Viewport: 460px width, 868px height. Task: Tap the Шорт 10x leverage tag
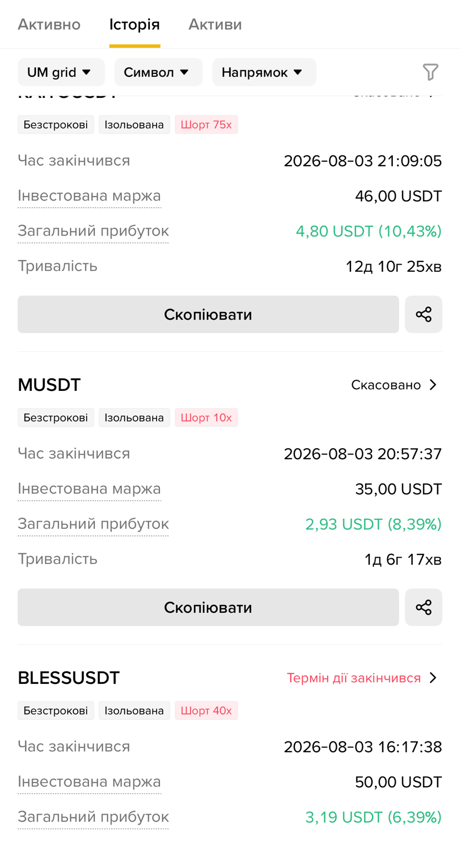pos(206,418)
